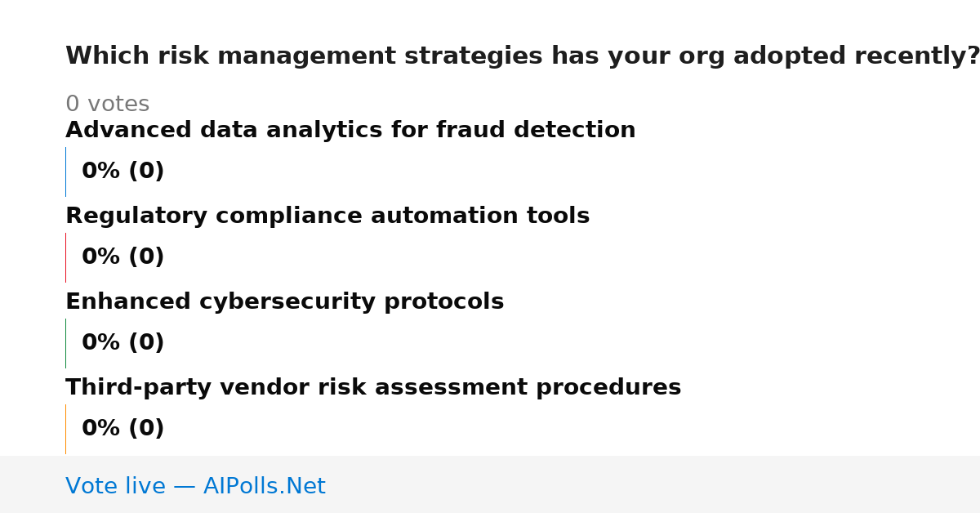Image resolution: width=980 pixels, height=513 pixels.
Task: Click the (0) count under Third-party vendor
Action: click(x=146, y=429)
